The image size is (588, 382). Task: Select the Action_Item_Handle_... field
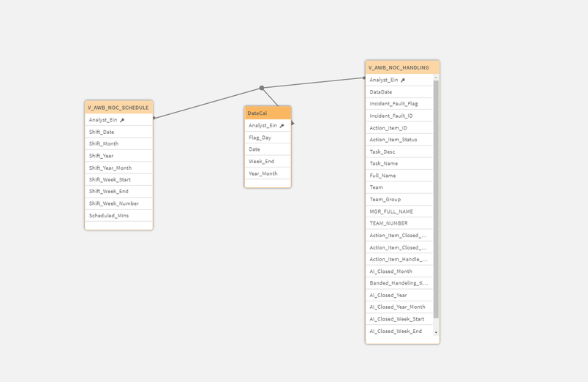pos(399,259)
